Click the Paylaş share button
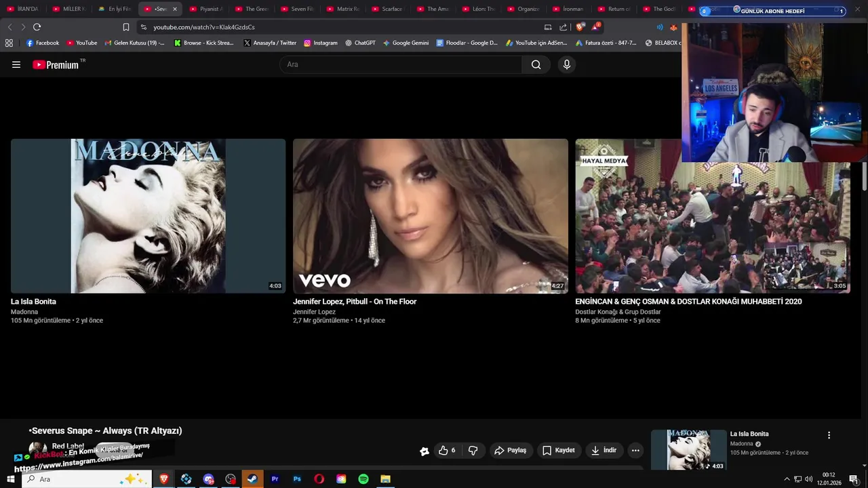The height and width of the screenshot is (488, 868). click(x=511, y=450)
